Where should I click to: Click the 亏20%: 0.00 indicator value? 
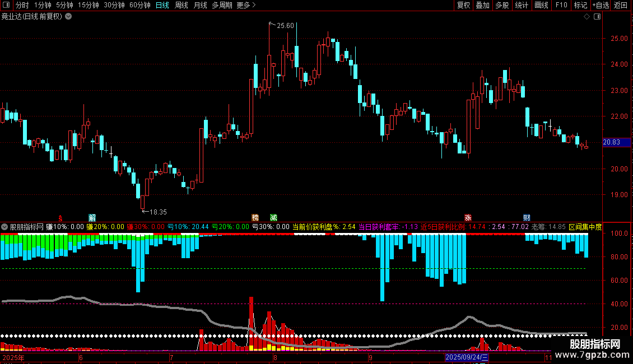click(x=230, y=227)
